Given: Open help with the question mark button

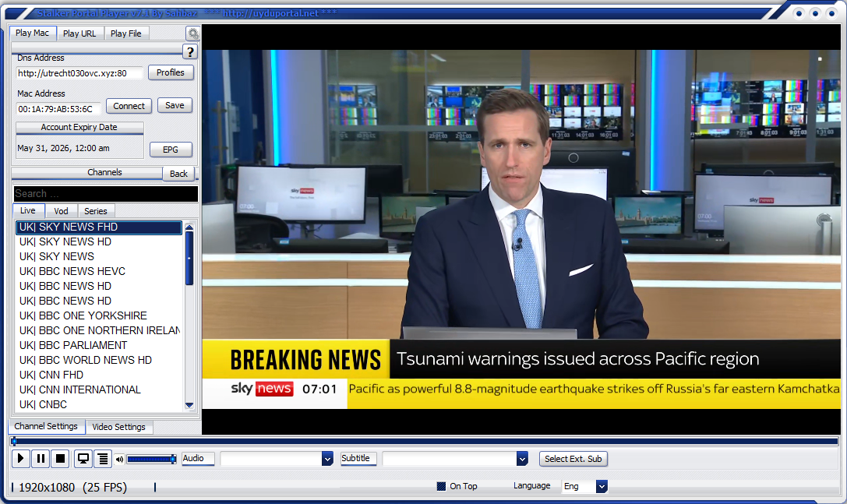Looking at the screenshot, I should coord(189,52).
